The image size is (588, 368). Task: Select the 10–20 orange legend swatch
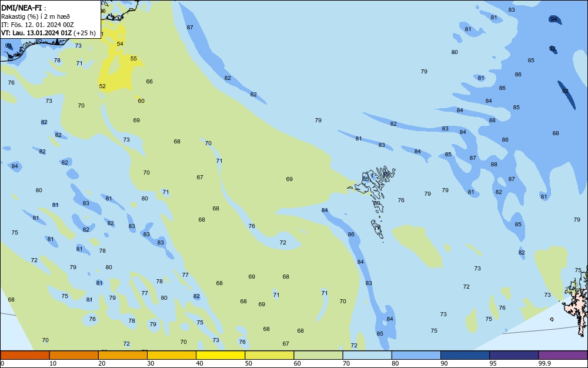coord(74,355)
